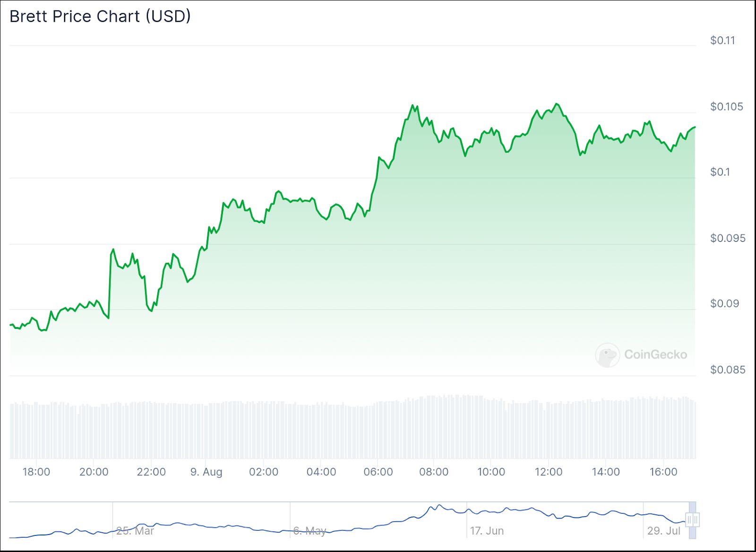
Task: Click the Brett Price Chart (USD) title
Action: click(100, 17)
